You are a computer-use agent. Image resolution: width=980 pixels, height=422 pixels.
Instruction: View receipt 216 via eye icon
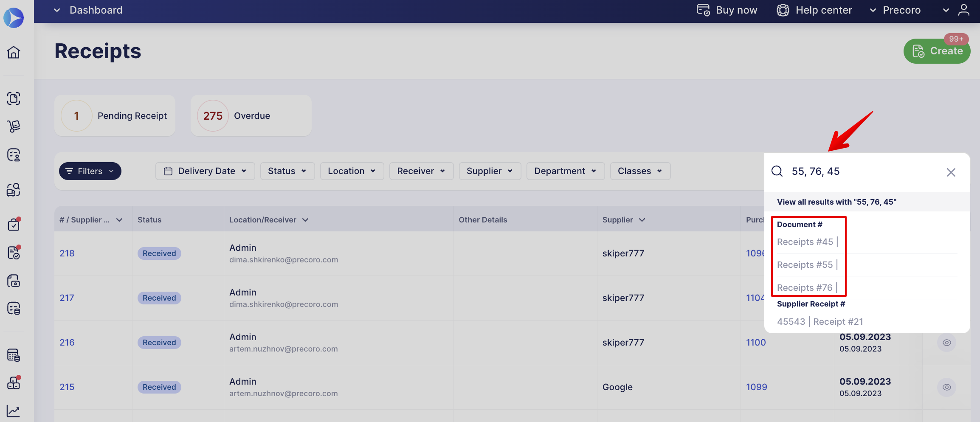pyautogui.click(x=946, y=343)
